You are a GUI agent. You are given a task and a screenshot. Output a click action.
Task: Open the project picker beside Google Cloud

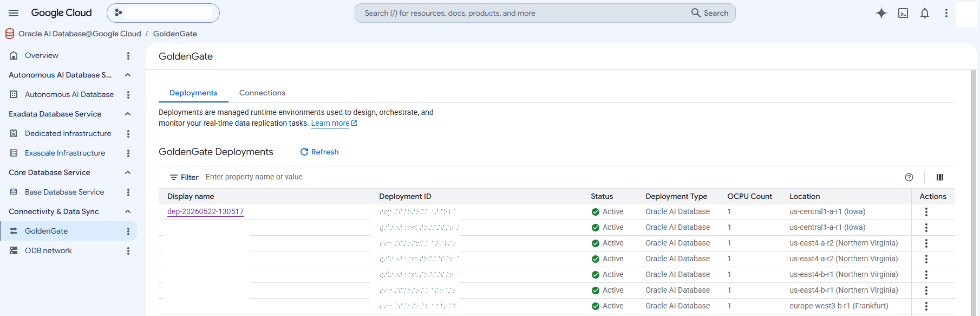[163, 13]
